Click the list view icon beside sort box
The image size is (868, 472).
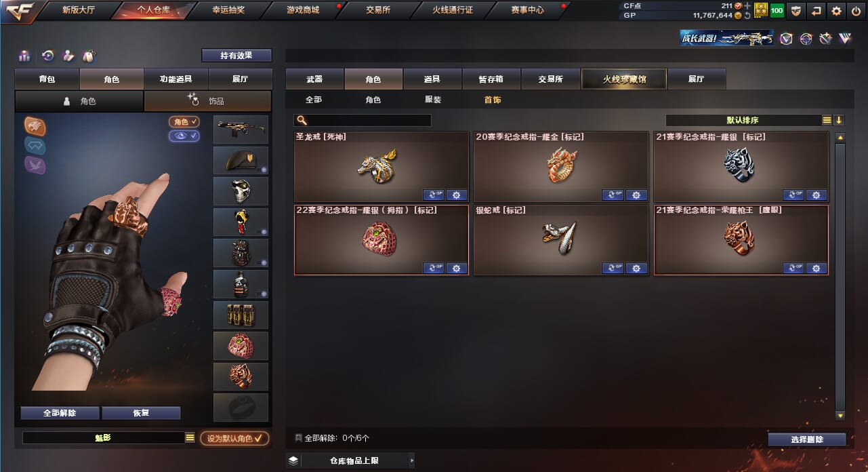(827, 120)
